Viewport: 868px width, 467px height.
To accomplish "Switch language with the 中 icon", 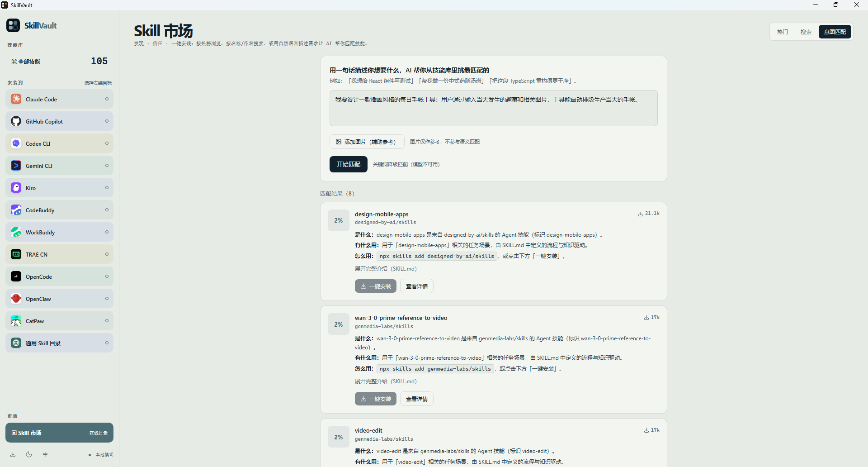I will point(45,454).
